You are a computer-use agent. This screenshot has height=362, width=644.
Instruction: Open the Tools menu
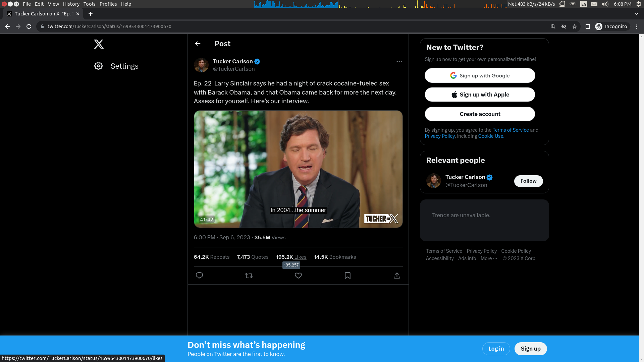[89, 4]
